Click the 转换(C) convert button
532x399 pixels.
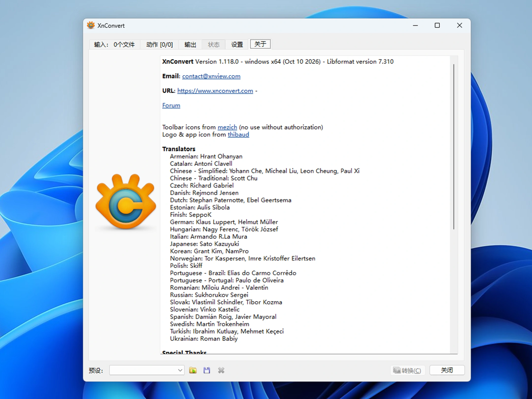tap(408, 370)
